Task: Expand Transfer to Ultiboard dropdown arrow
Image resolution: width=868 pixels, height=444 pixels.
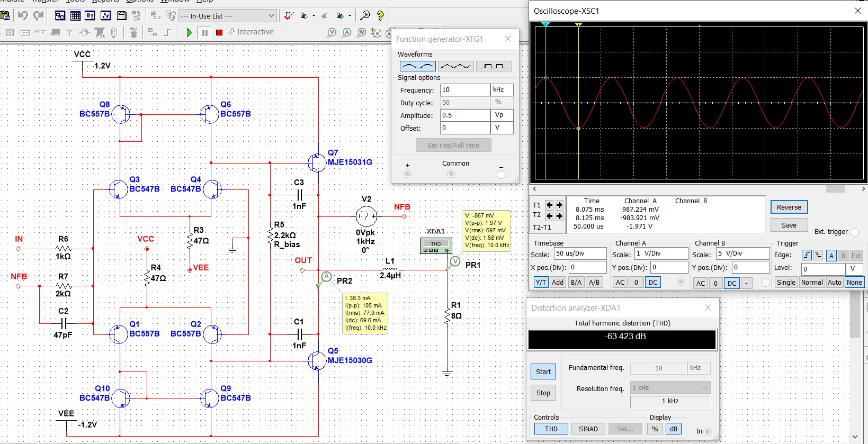Action: [314, 16]
